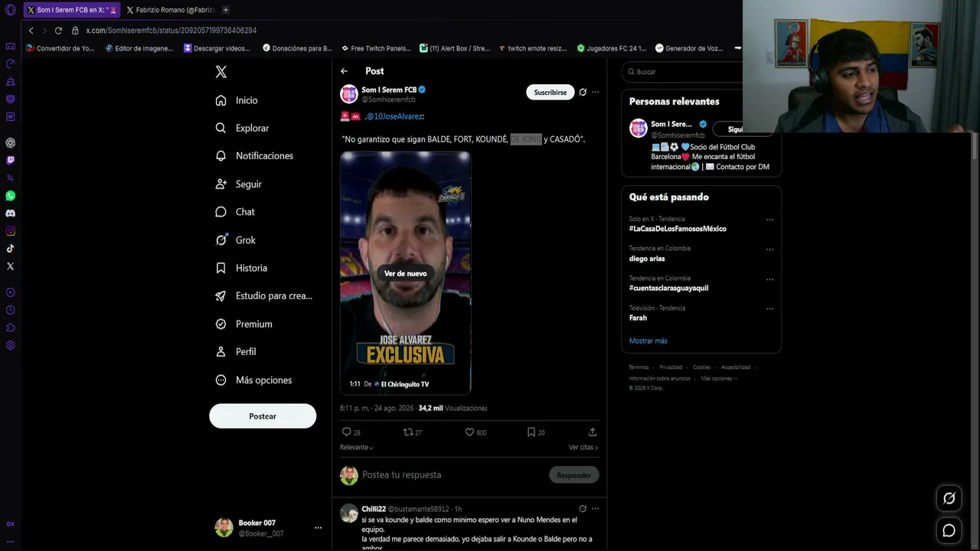The height and width of the screenshot is (551, 980).
Task: Switch to Fabrizio Romano browser tab
Action: 169,10
